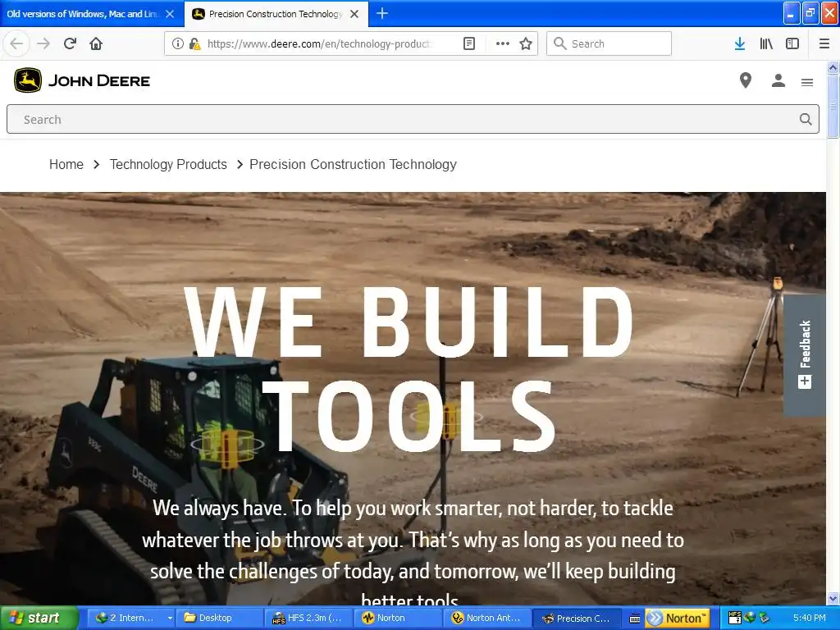Switch to Desktop taskbar button
Screen dimensions: 840x630
[x=218, y=618]
